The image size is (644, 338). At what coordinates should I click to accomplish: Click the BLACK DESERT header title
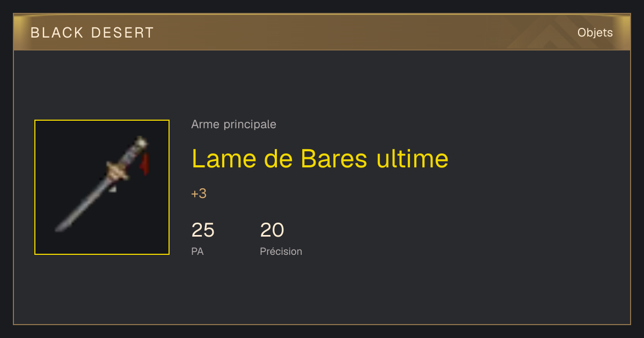point(92,33)
